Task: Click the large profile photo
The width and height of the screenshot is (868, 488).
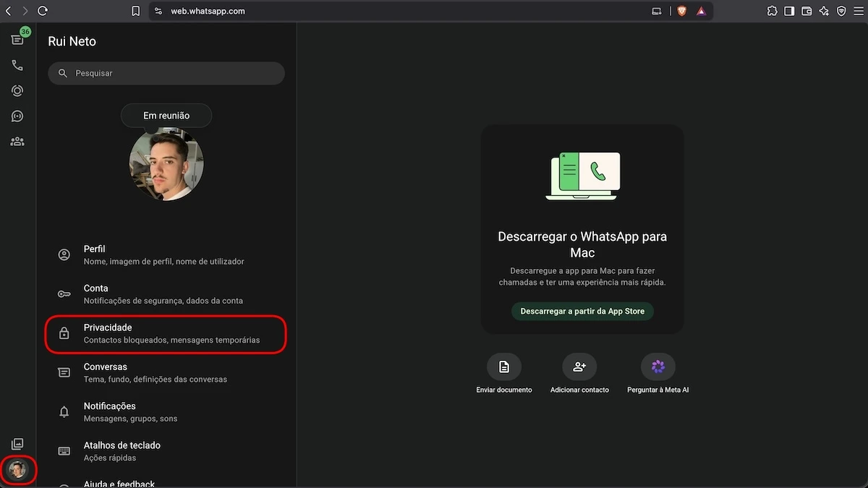Action: click(166, 164)
